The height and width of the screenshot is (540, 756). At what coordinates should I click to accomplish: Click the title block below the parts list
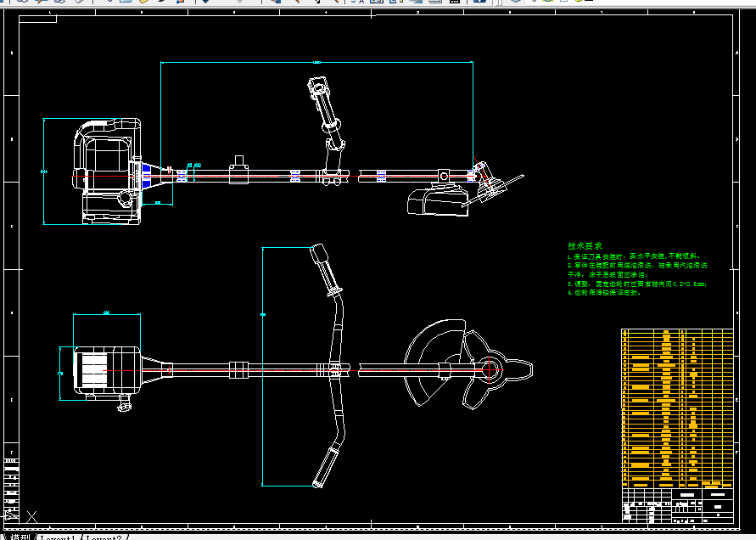click(x=677, y=505)
